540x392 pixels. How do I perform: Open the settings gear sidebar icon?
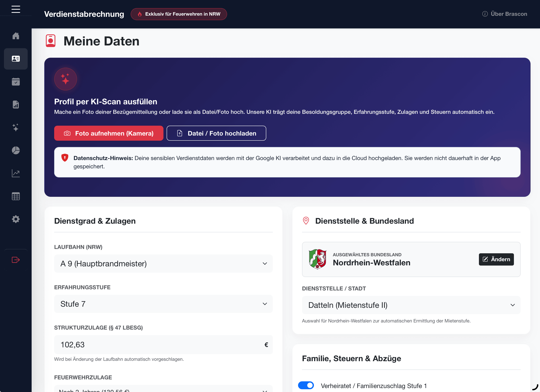coord(16,219)
